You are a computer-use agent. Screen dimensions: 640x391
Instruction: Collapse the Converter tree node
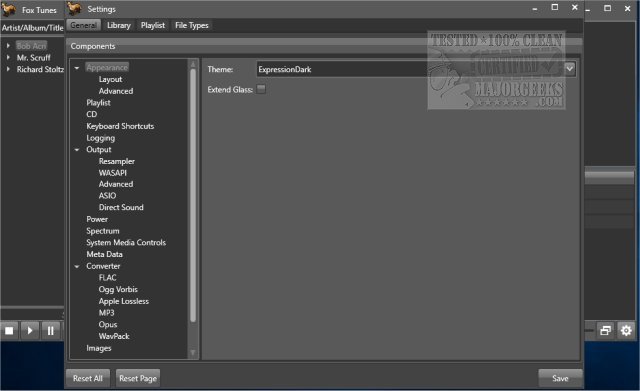[x=77, y=267]
